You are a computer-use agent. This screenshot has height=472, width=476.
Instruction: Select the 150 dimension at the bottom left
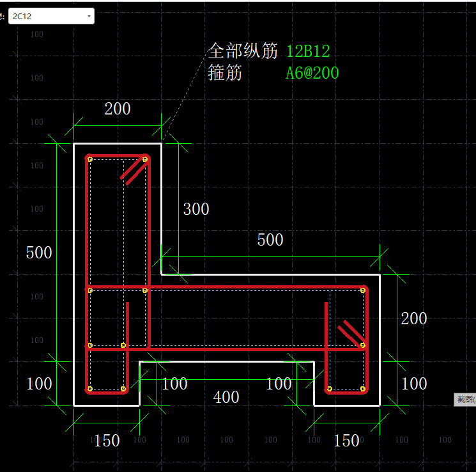(107, 441)
